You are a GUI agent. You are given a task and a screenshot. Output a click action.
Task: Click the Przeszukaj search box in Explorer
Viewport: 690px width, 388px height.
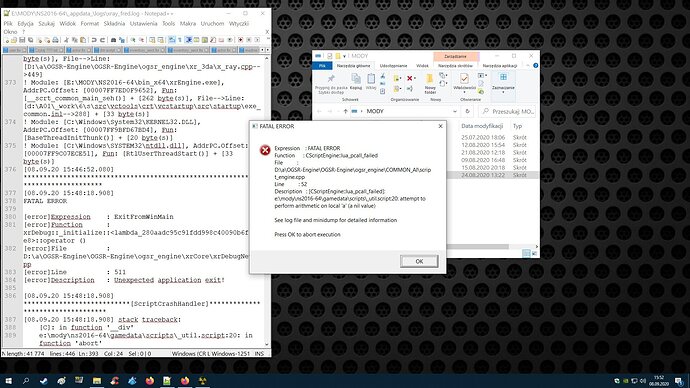point(507,111)
